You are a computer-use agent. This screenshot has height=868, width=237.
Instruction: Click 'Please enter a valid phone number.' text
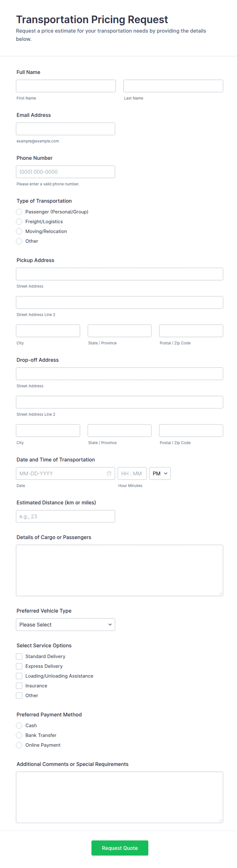point(48,184)
